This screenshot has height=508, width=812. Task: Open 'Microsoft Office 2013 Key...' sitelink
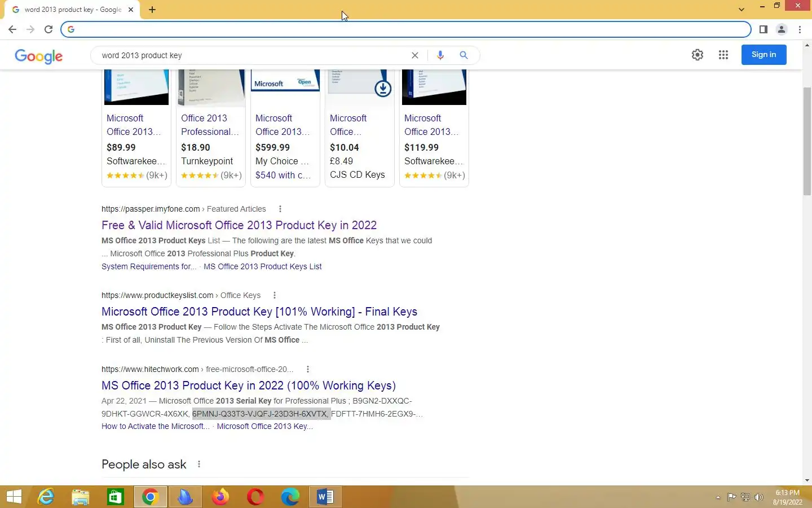pyautogui.click(x=265, y=426)
